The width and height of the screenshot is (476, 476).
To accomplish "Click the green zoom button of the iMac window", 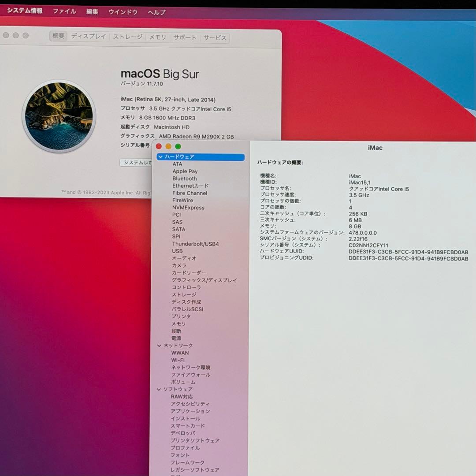I will pos(178,146).
